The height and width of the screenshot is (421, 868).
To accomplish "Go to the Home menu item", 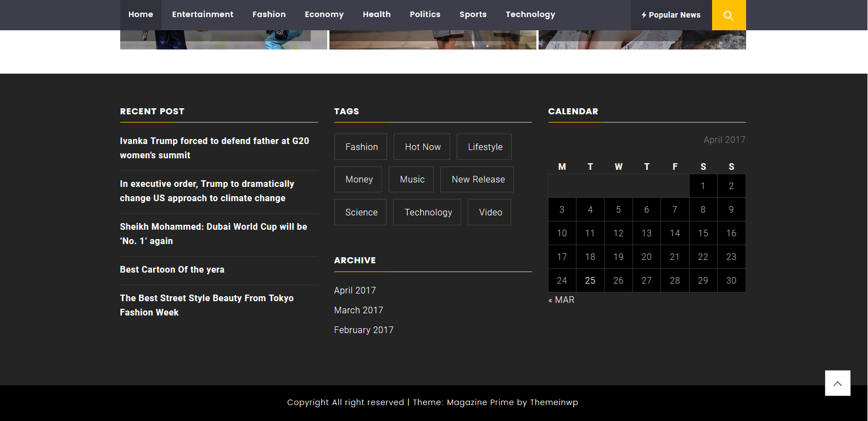I will [141, 14].
